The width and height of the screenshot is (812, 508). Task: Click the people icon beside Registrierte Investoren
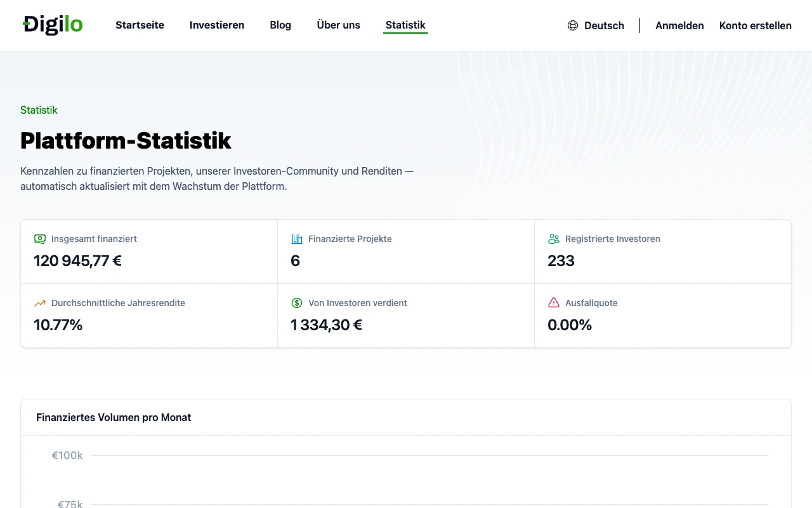(x=554, y=239)
